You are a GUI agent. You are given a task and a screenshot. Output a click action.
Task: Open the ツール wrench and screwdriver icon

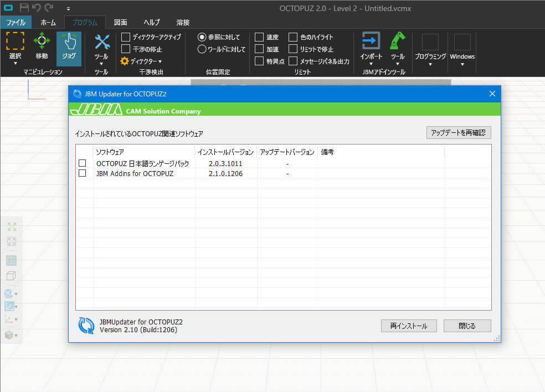pyautogui.click(x=102, y=42)
